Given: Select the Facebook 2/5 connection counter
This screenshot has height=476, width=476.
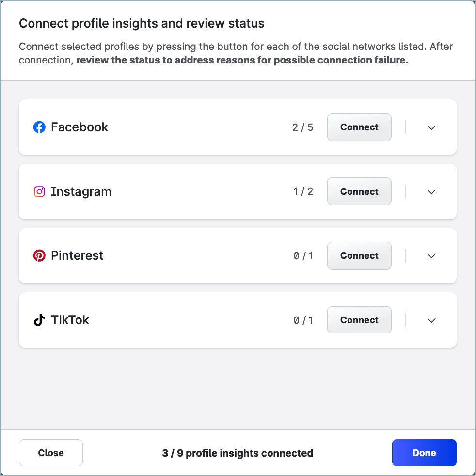Looking at the screenshot, I should (x=303, y=127).
